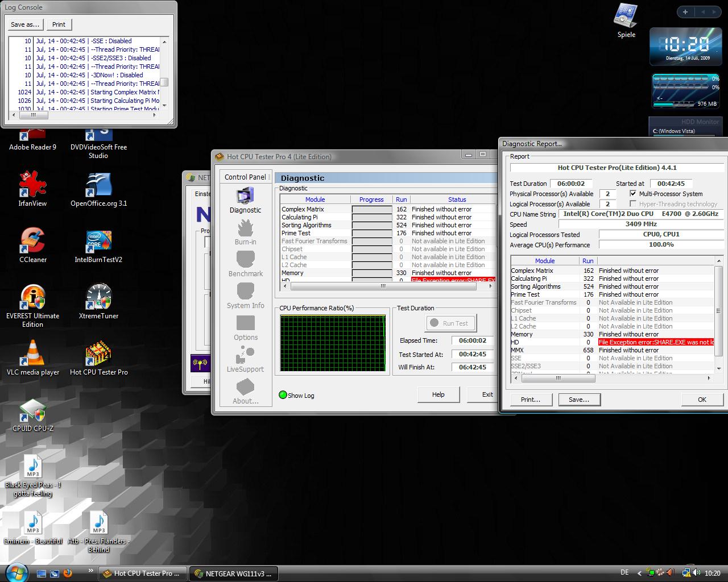Select the Black Eyed Peas MP3 file

32,476
